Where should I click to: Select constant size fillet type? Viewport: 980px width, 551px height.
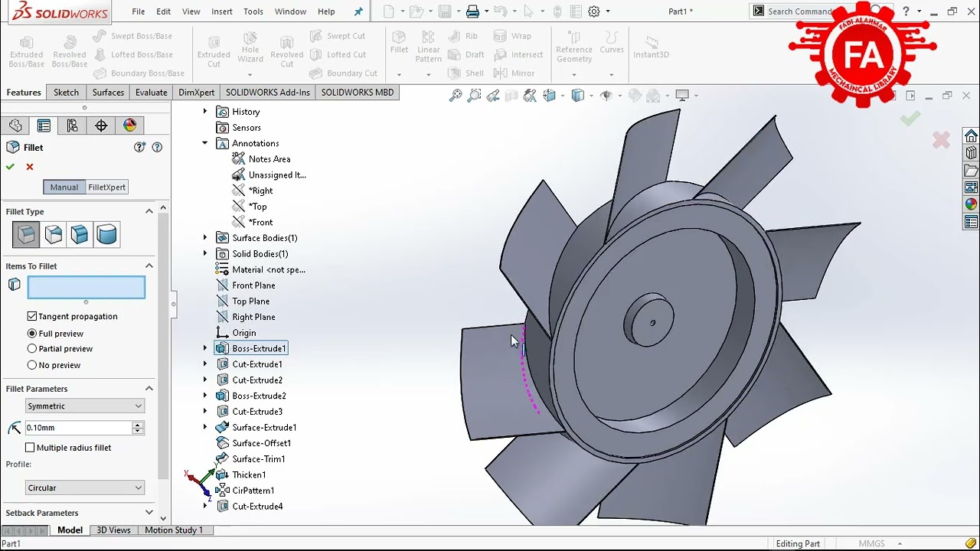pyautogui.click(x=26, y=234)
